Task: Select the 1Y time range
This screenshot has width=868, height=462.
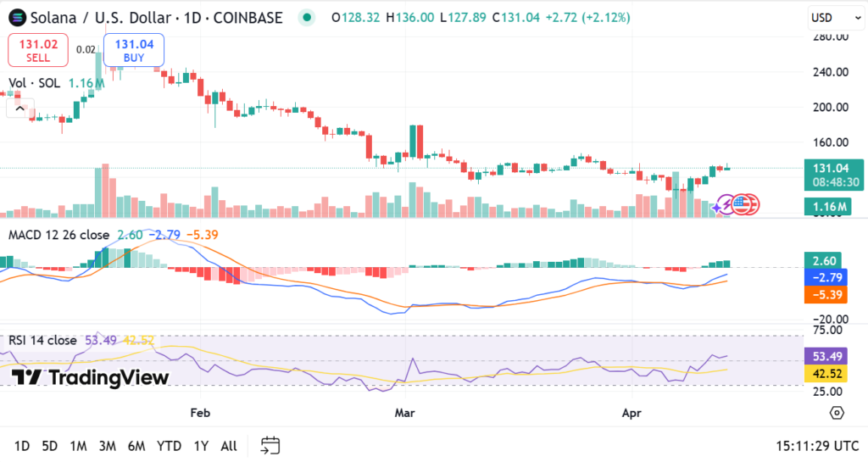Action: click(201, 446)
